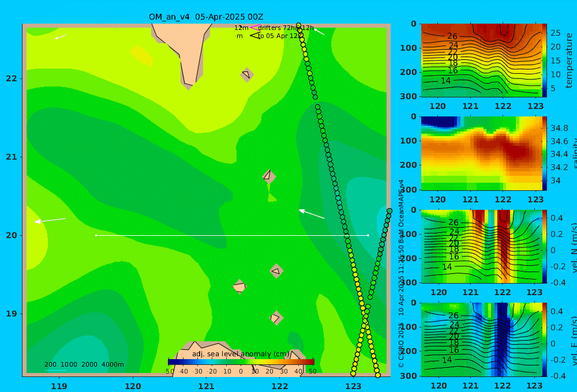The width and height of the screenshot is (577, 392).
Task: Click the 'to 05 Apr 12Z' legend text
Action: click(x=280, y=36)
